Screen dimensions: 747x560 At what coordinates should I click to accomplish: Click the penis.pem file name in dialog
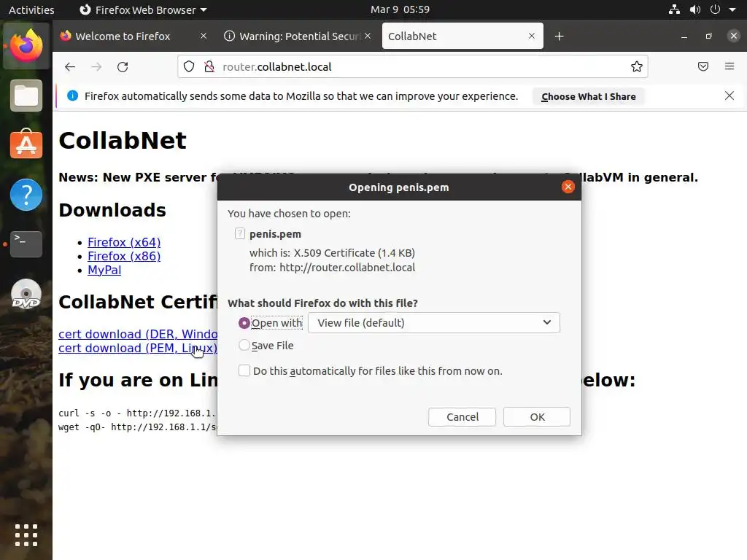tap(275, 234)
